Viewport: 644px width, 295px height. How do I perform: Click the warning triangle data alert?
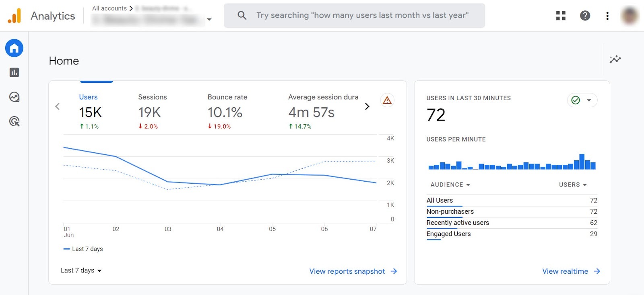point(387,100)
